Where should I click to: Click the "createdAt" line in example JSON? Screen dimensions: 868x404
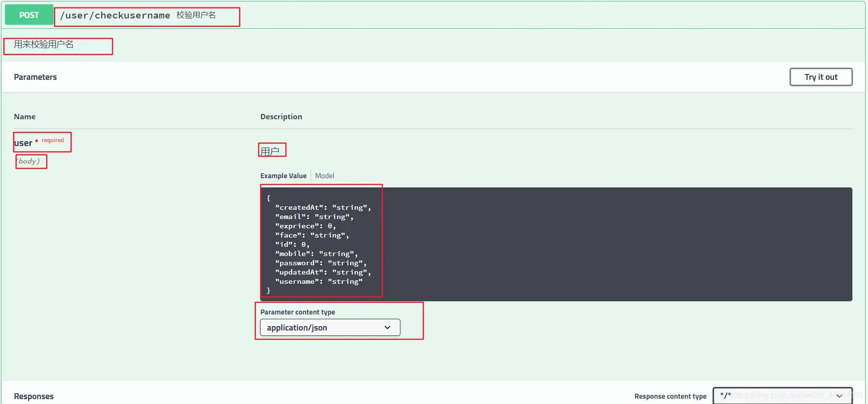coord(323,207)
